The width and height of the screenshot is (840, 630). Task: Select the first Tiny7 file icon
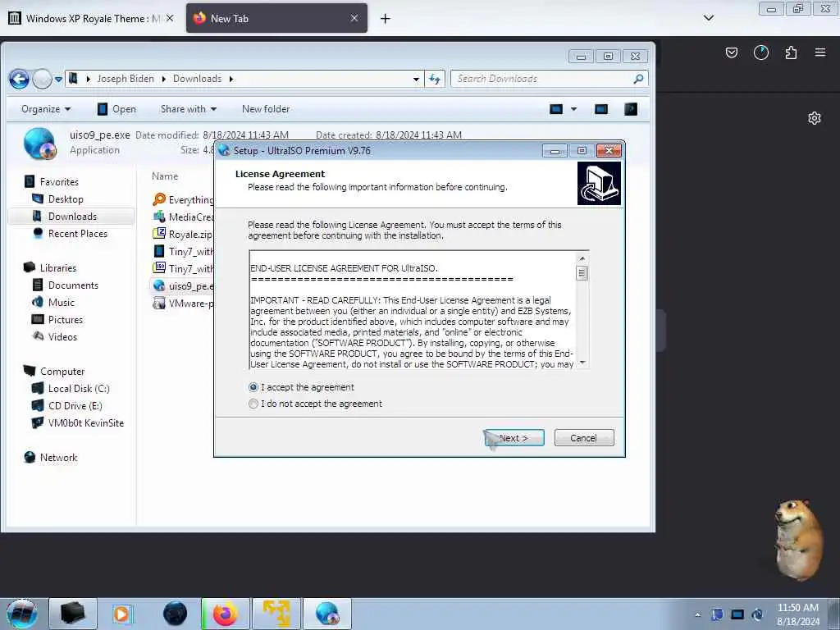point(159,251)
